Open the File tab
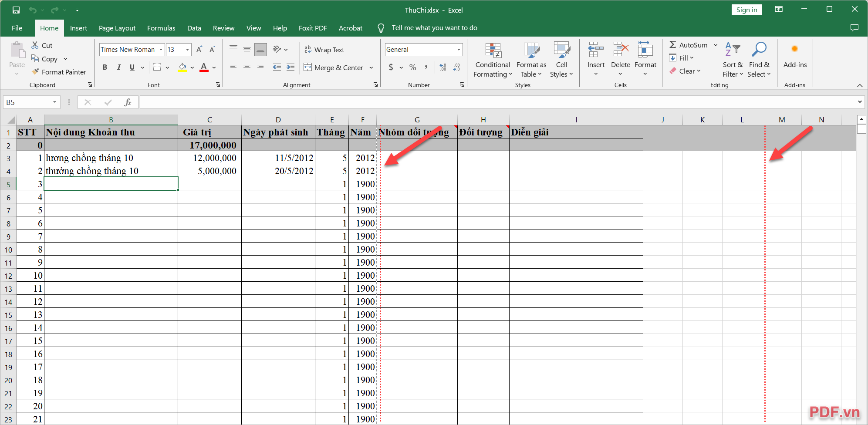868x425 pixels. [17, 28]
